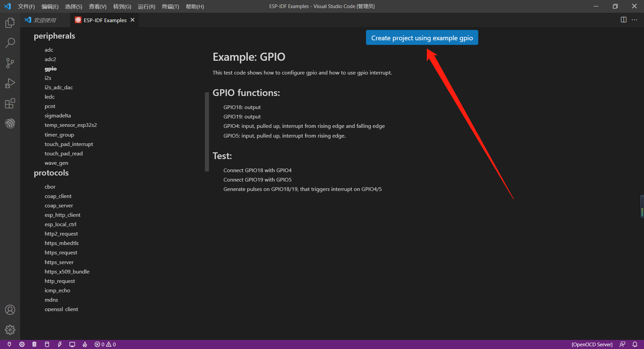Click the full clean trash icon in status bar
The height and width of the screenshot is (349, 644).
coord(34,344)
